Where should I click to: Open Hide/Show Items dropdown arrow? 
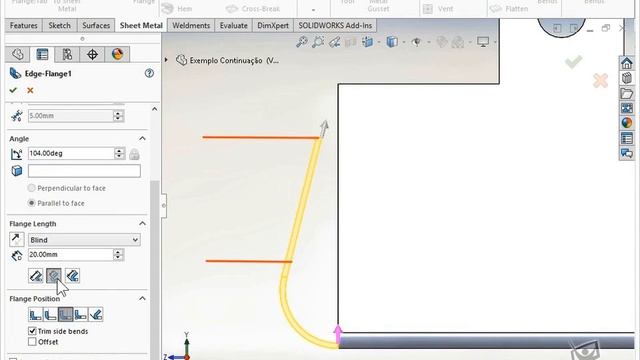point(428,42)
